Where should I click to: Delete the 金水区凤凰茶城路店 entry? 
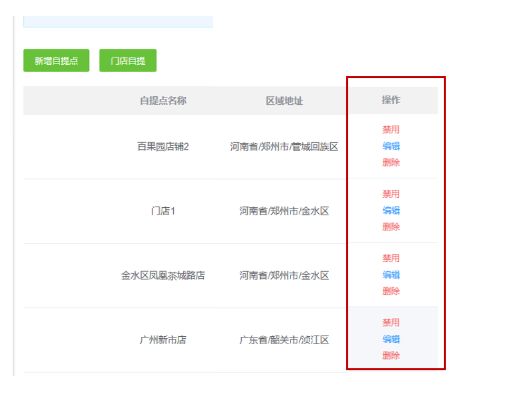point(391,291)
